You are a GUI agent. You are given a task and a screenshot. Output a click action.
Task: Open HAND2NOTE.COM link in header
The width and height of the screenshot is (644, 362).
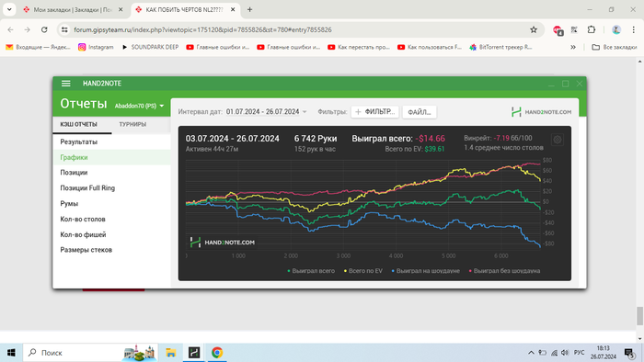(541, 112)
